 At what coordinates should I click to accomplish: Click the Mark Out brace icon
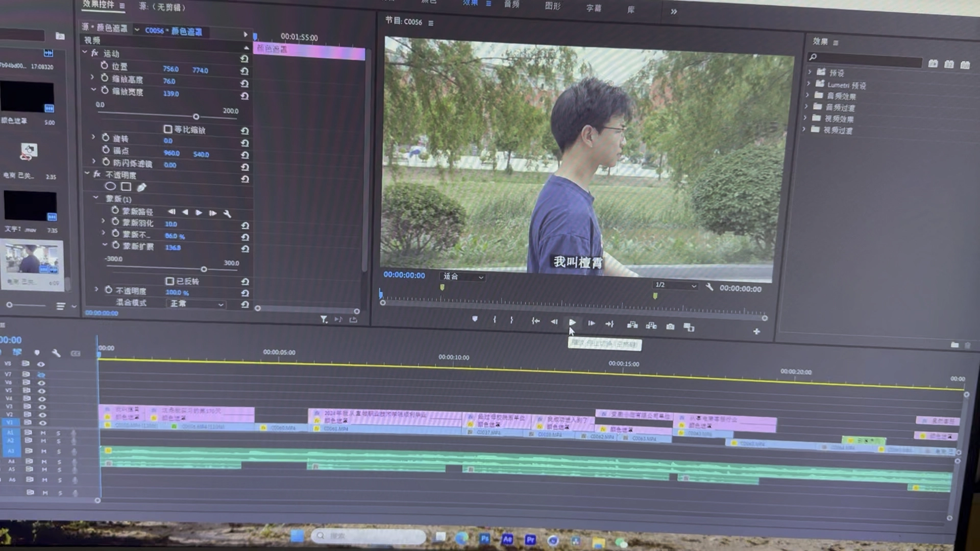(x=511, y=320)
